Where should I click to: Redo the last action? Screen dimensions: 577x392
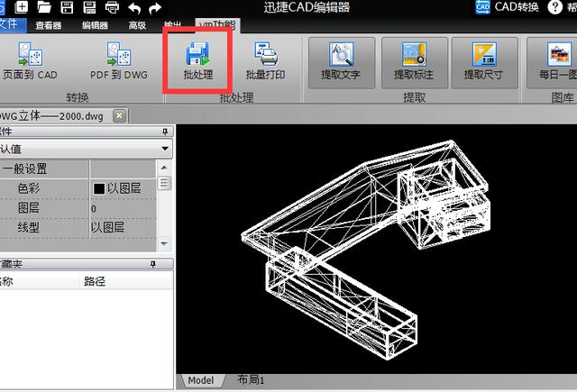(x=156, y=8)
